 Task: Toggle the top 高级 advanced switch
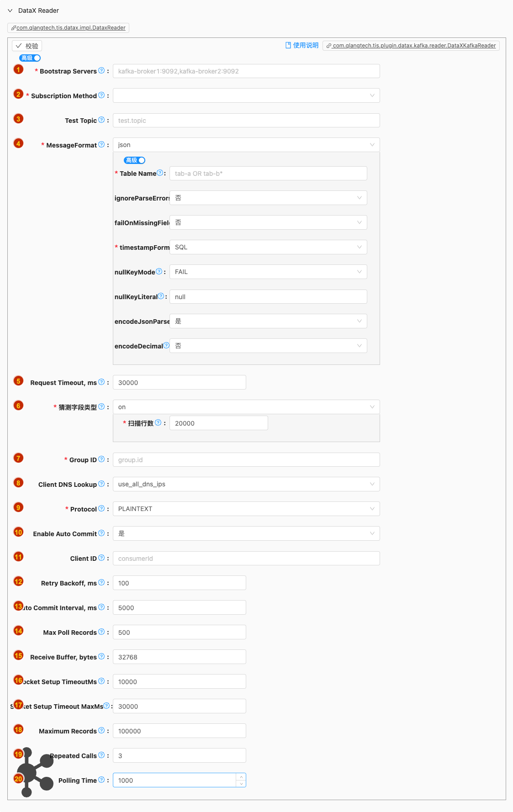(30, 58)
